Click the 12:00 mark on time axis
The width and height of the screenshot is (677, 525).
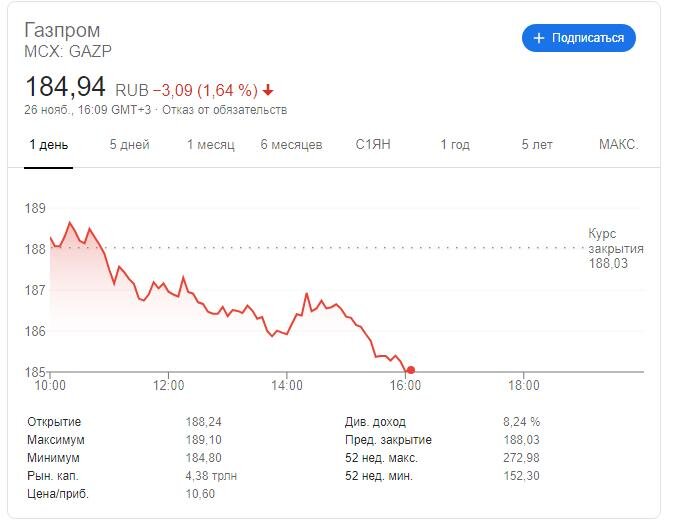168,385
